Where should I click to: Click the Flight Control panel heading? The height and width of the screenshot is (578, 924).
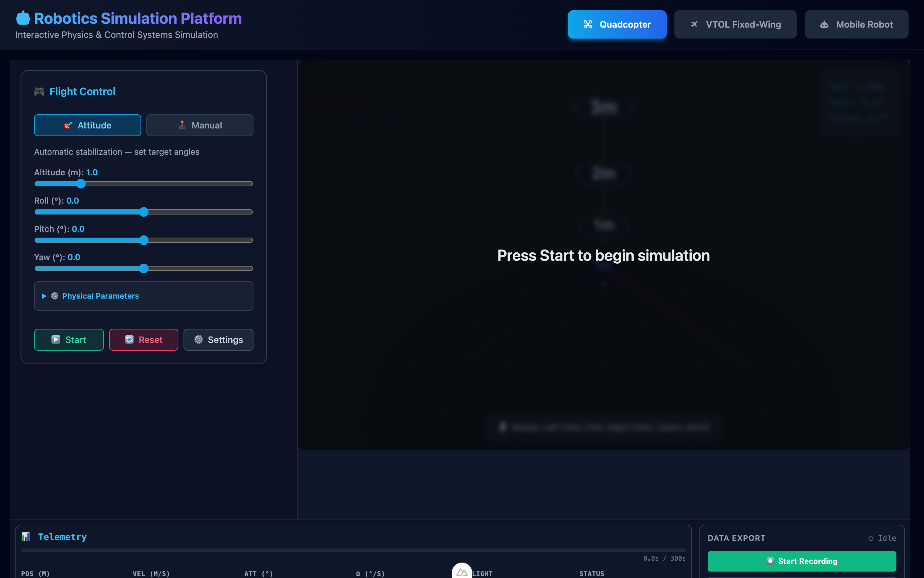tap(82, 92)
